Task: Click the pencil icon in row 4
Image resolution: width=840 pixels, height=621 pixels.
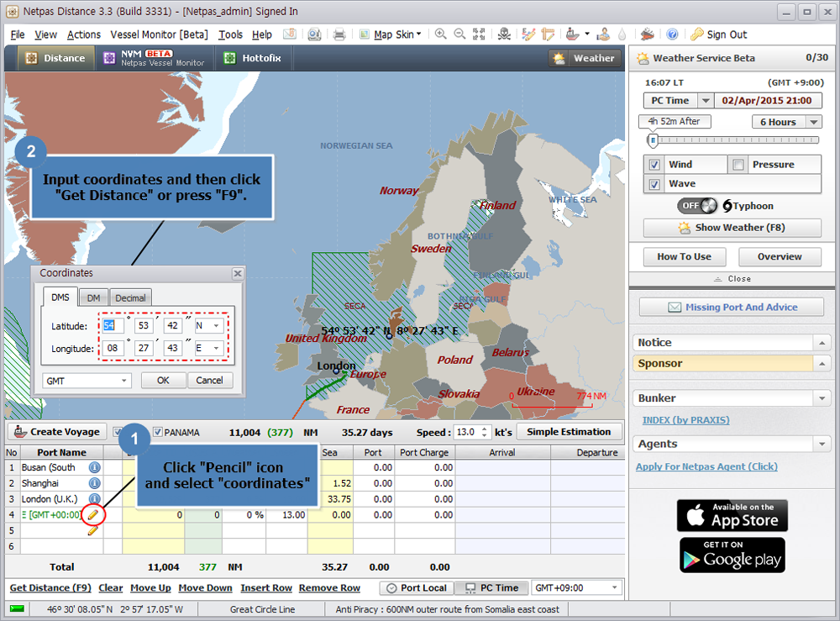Action: tap(93, 515)
